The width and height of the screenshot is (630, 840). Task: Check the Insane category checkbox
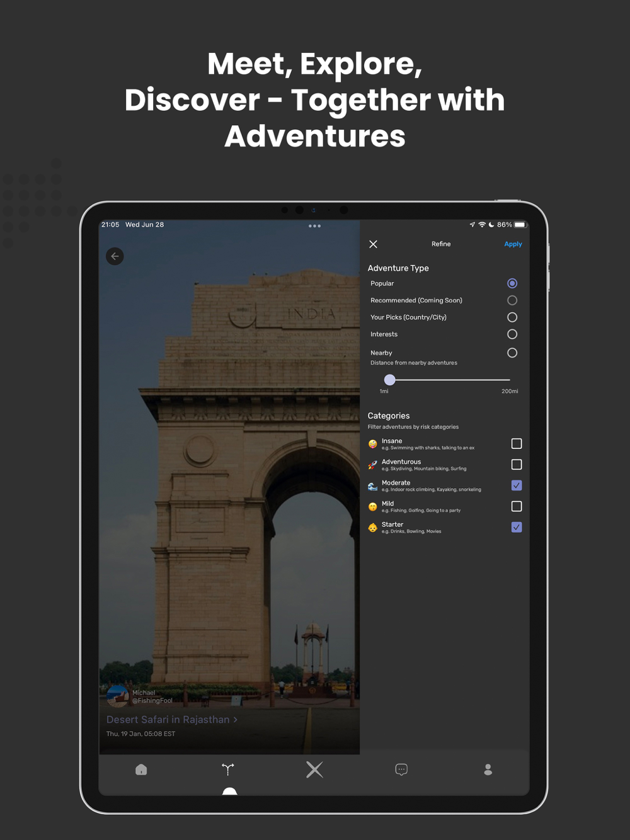tap(517, 444)
